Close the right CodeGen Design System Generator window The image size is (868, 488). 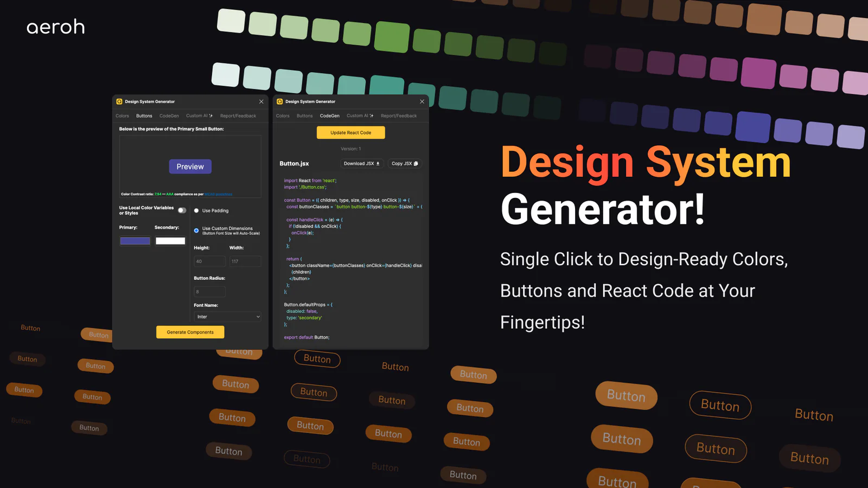[x=422, y=101]
